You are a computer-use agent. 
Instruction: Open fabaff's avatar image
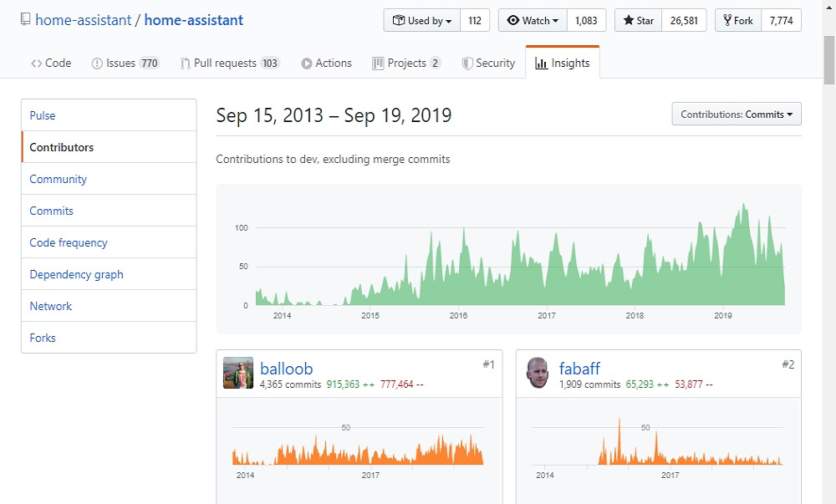[x=538, y=373]
